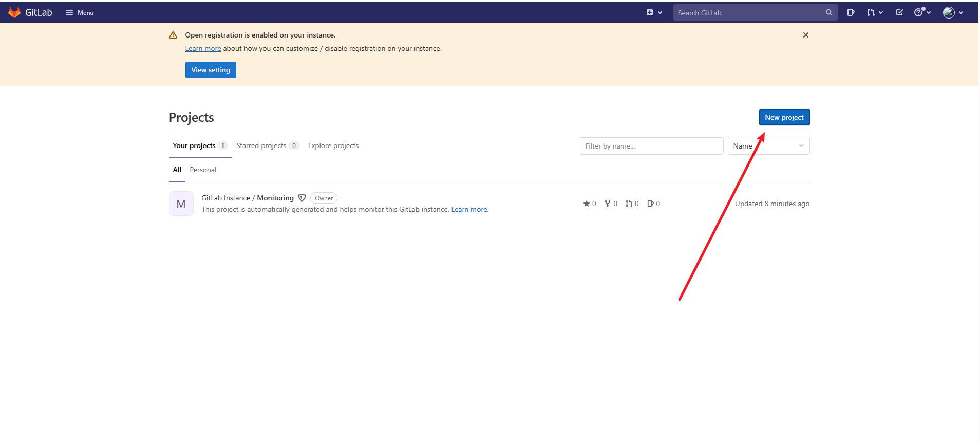The height and width of the screenshot is (442, 980).
Task: Click the warning triangle alert icon
Action: point(173,35)
